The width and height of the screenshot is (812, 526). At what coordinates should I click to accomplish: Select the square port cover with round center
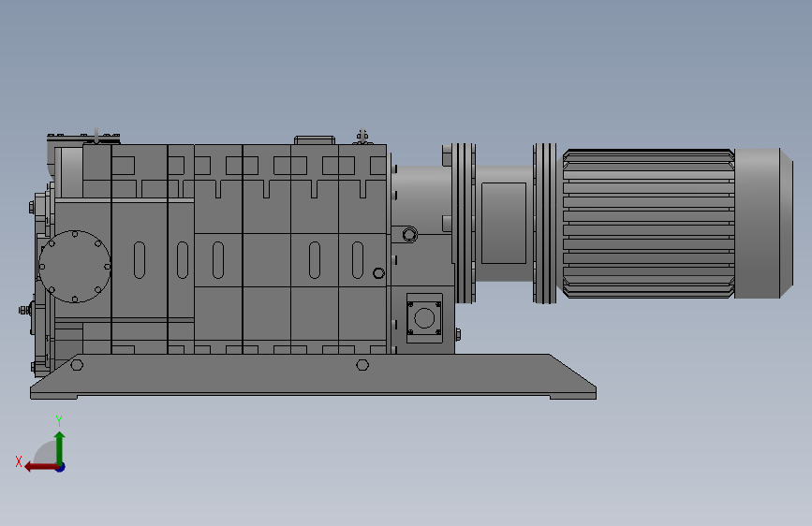point(424,318)
